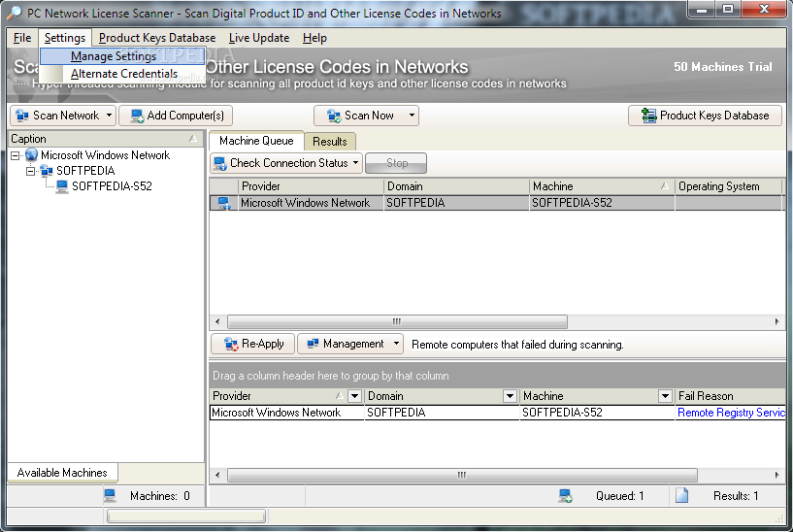Open the Scan Network dropdown arrow
This screenshot has width=793, height=532.
[x=109, y=116]
